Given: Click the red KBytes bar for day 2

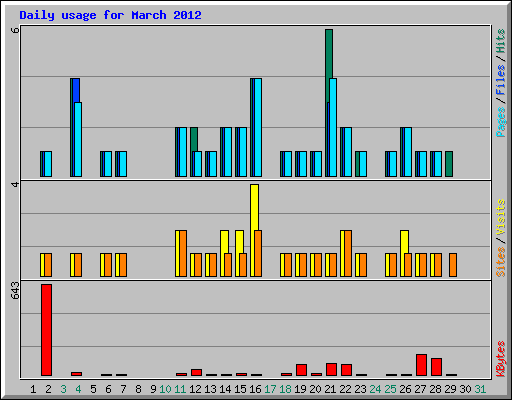Looking at the screenshot, I should pos(46,330).
